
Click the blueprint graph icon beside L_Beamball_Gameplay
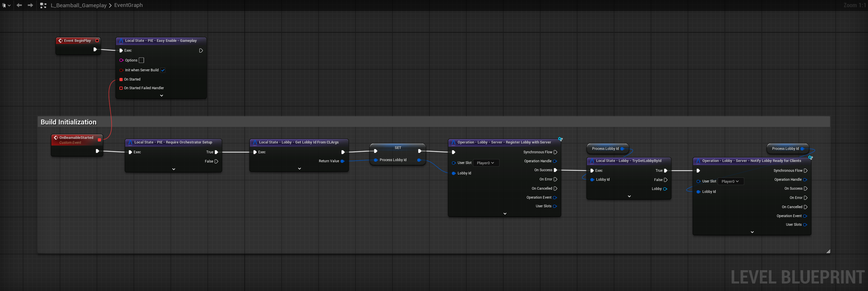tap(43, 5)
